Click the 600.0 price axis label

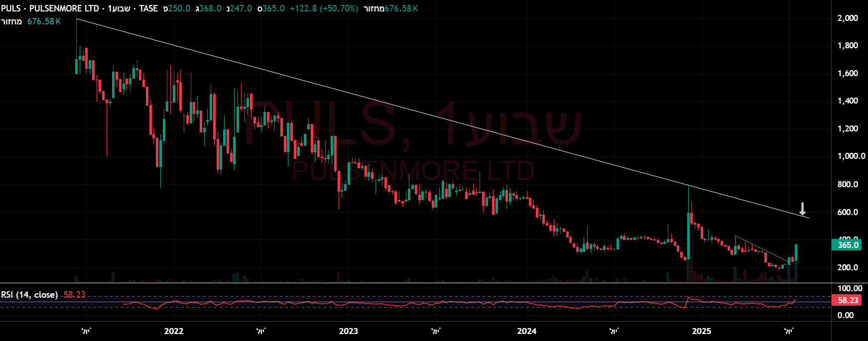[848, 212]
